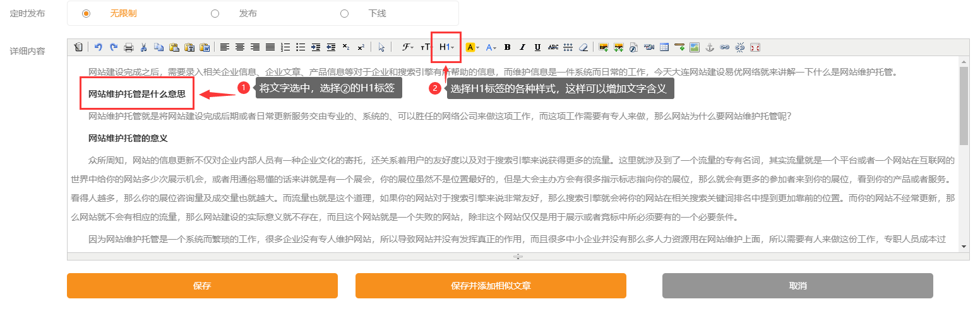Viewport: 980px width, 328px height.
Task: Remove hyperlink with unlink icon
Action: pos(740,47)
